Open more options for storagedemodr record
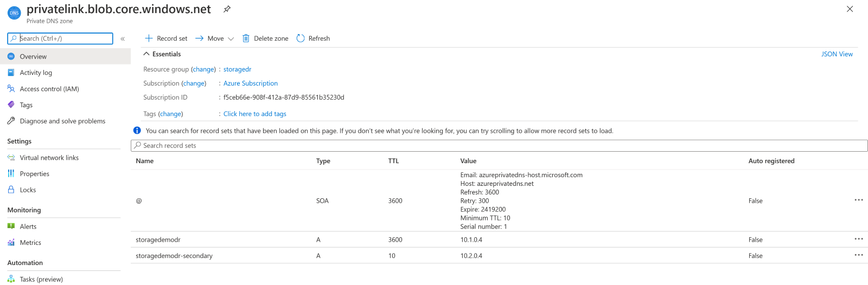 click(858, 239)
